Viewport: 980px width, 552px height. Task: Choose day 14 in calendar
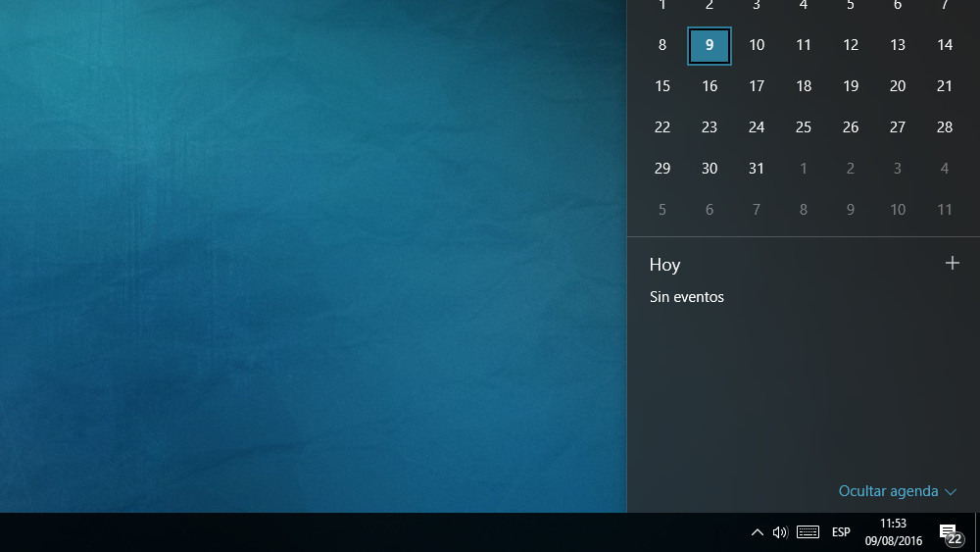click(x=945, y=45)
